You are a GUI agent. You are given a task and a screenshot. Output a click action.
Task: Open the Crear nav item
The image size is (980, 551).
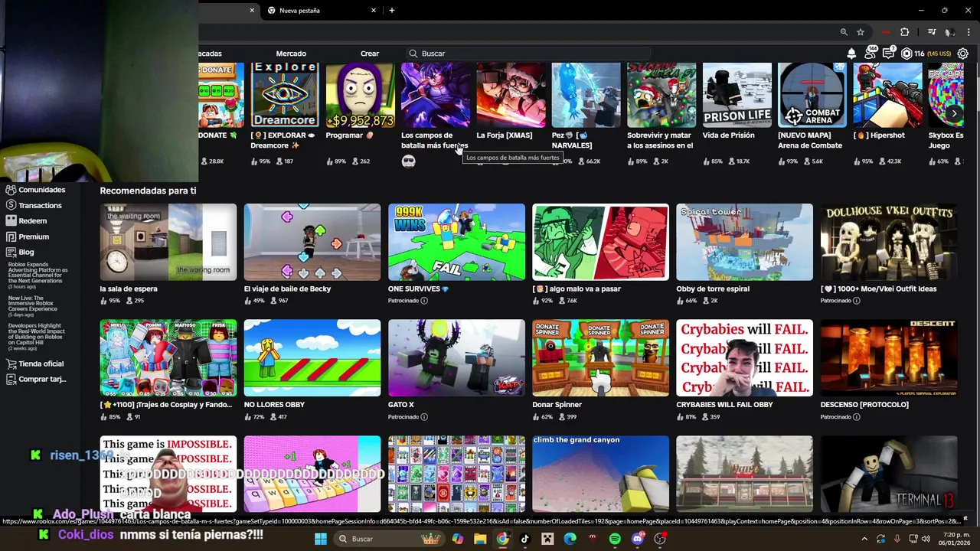[x=370, y=54]
